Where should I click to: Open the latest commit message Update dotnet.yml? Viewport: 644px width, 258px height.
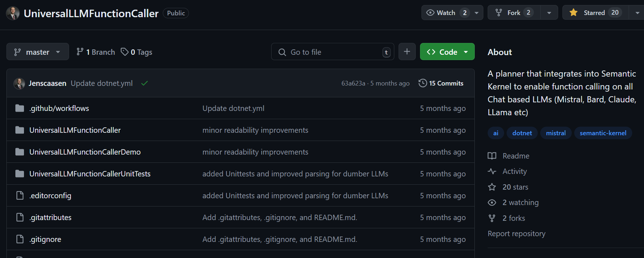pos(102,83)
